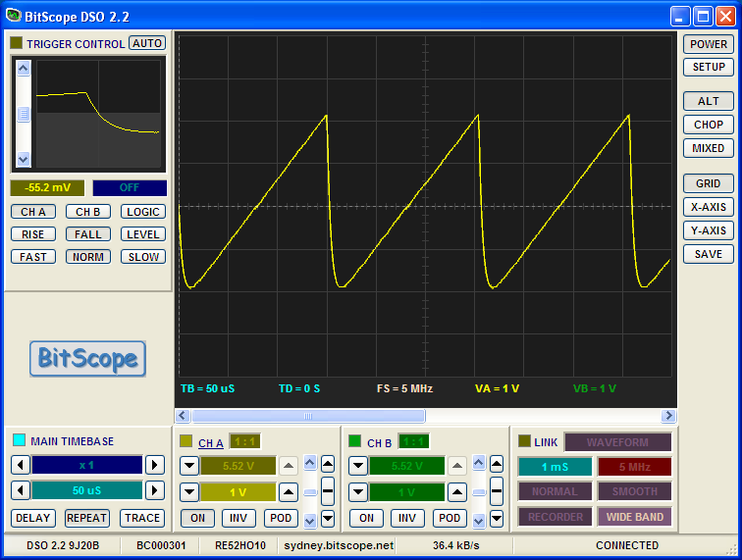Select LOGIC trigger source
Image resolution: width=742 pixels, height=560 pixels.
point(143,212)
